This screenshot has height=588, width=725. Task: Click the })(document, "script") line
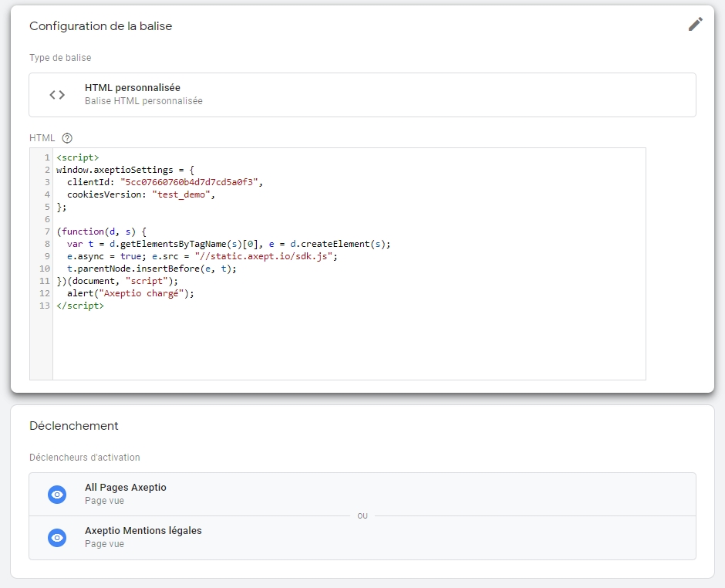117,281
